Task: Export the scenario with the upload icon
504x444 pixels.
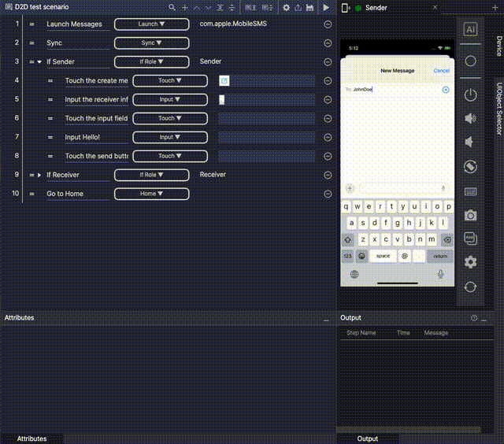Action: [298, 7]
